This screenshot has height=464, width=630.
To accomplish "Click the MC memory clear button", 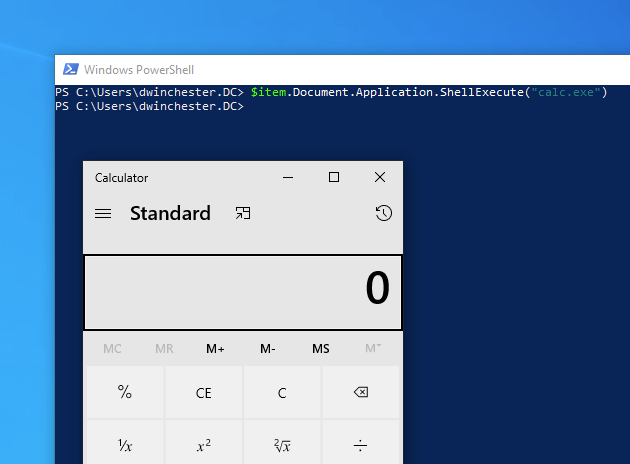I will click(x=112, y=348).
